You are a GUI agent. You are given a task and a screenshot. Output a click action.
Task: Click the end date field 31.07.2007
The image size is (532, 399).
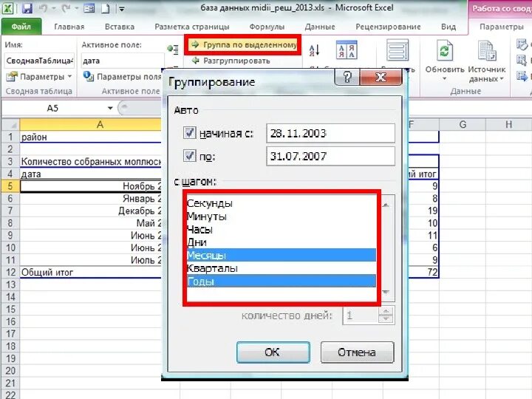(330, 156)
